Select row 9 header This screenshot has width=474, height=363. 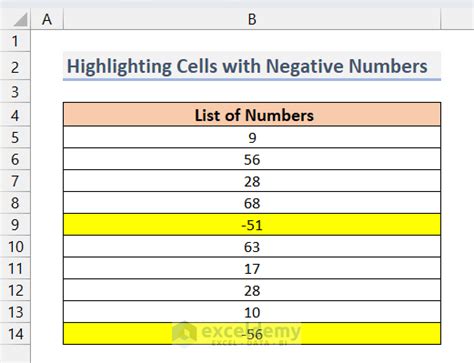(x=15, y=225)
